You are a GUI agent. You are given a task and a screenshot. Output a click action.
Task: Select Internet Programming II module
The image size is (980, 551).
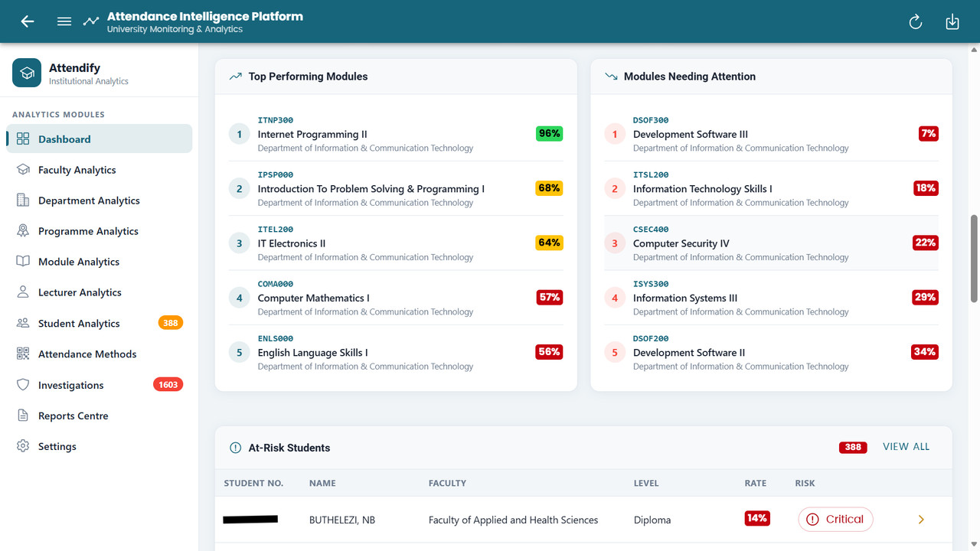pos(396,134)
